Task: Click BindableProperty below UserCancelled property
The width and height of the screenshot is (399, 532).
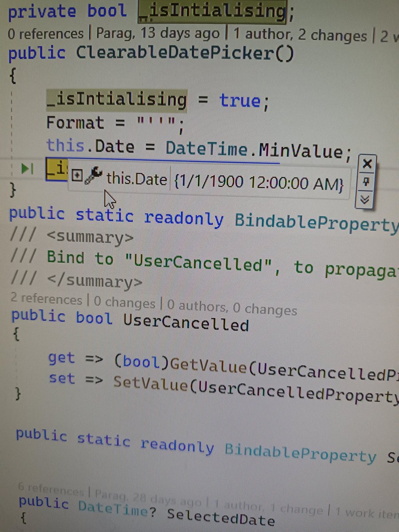Action: (300, 453)
